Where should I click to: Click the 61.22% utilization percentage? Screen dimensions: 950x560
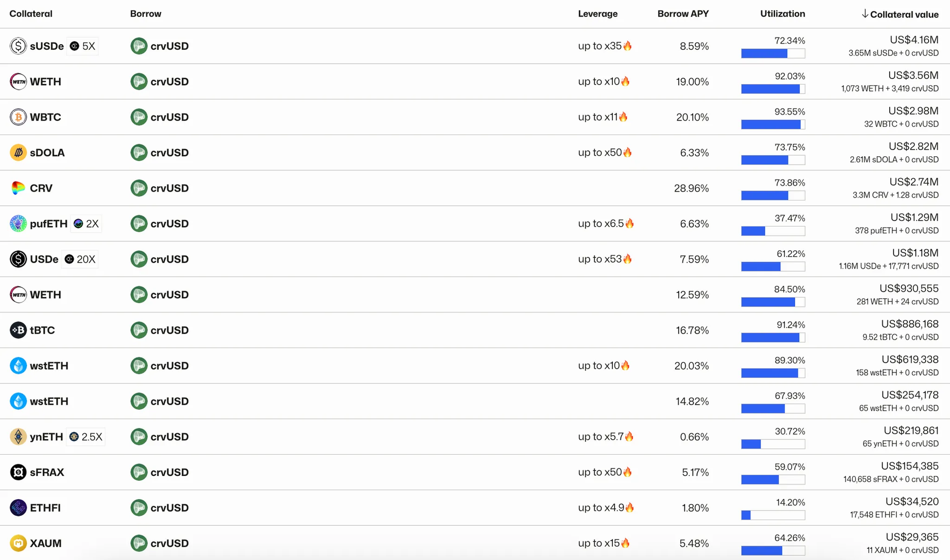pyautogui.click(x=791, y=254)
